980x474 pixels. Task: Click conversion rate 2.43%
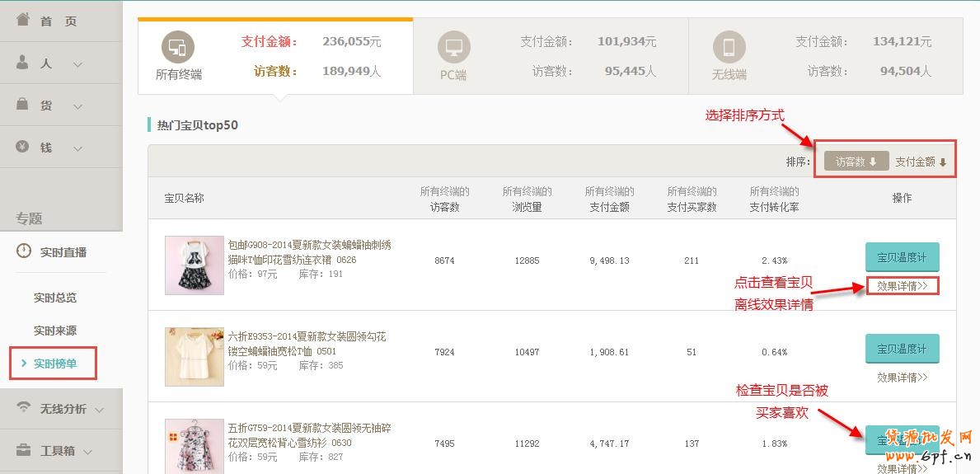click(x=775, y=260)
